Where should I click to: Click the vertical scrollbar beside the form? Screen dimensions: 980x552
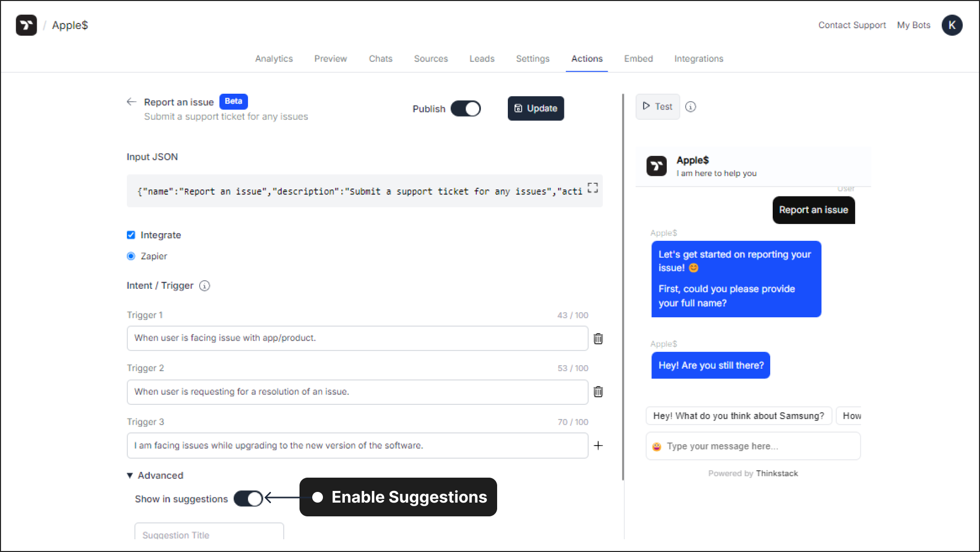622,287
